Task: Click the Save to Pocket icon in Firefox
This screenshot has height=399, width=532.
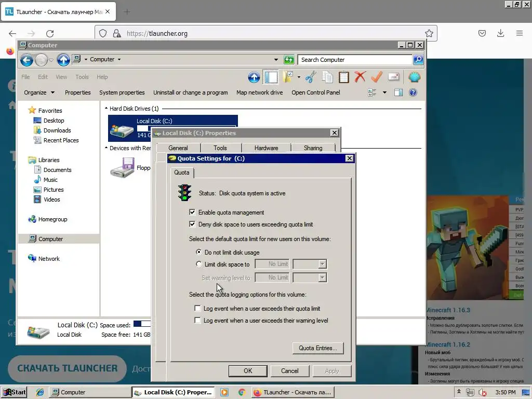Action: pyautogui.click(x=482, y=33)
